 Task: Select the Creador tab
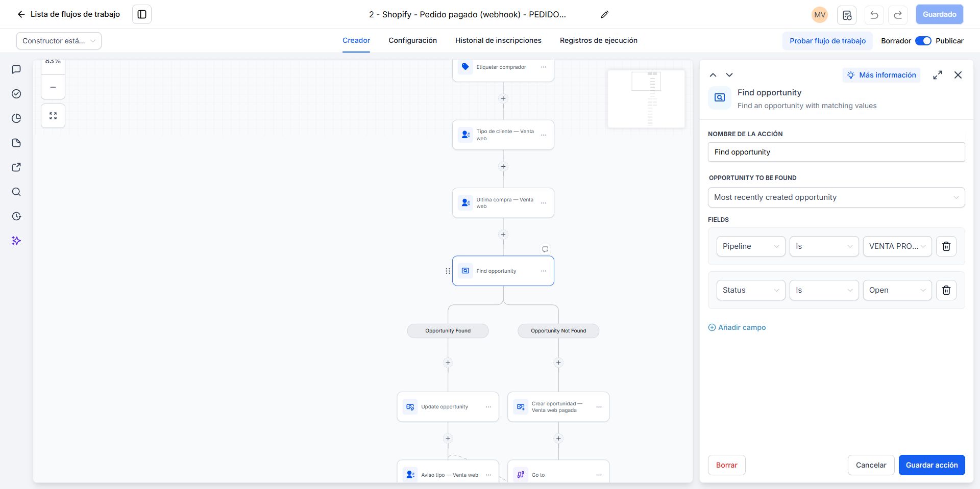[356, 40]
